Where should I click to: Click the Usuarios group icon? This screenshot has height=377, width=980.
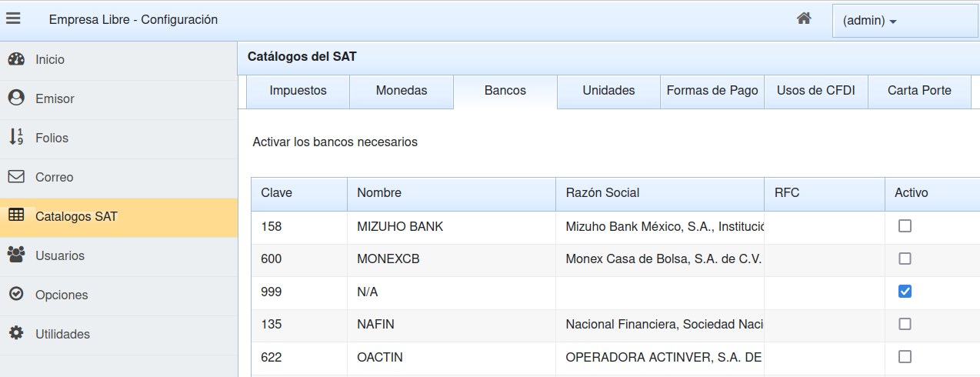[x=16, y=255]
